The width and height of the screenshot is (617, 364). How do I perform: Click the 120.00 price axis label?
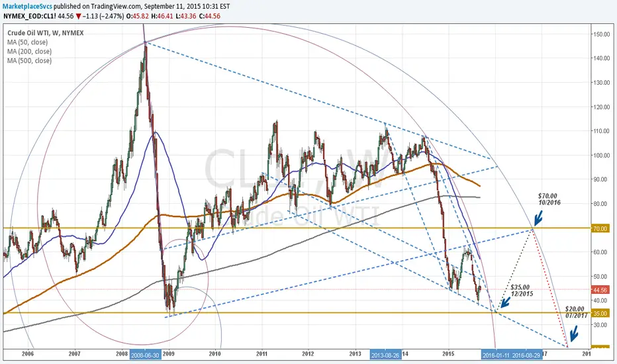point(601,107)
